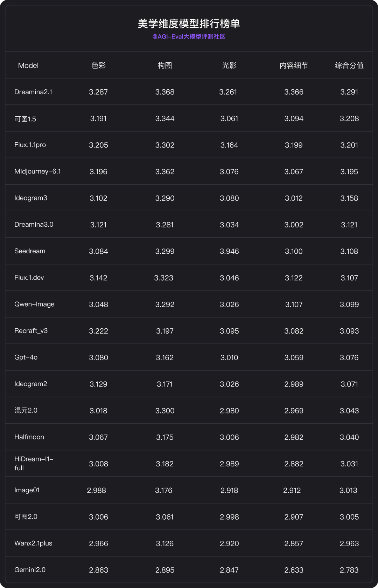Click Image01's 内容细节 score 2.912

pyautogui.click(x=292, y=491)
